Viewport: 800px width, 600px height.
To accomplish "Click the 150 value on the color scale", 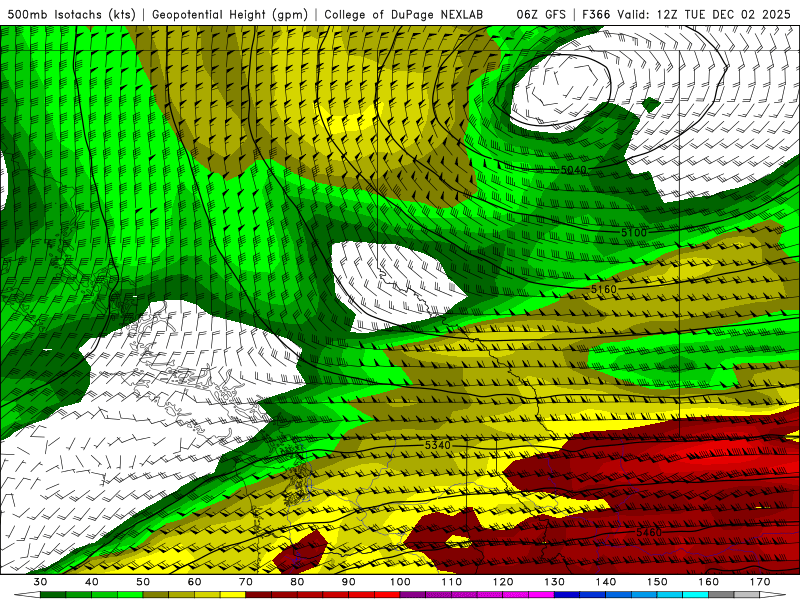I will pos(657,582).
